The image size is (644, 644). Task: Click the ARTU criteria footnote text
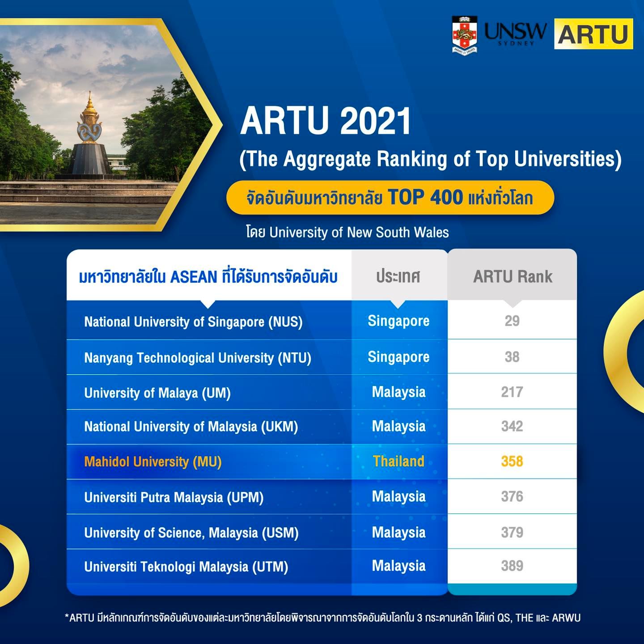pos(322,618)
